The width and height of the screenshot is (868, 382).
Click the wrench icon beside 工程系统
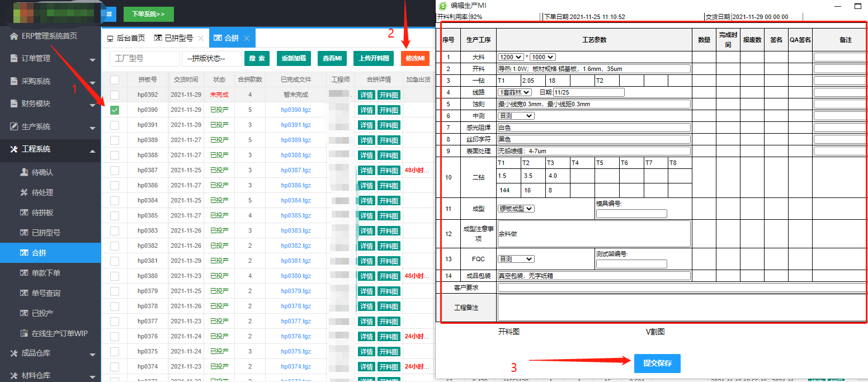pos(14,149)
